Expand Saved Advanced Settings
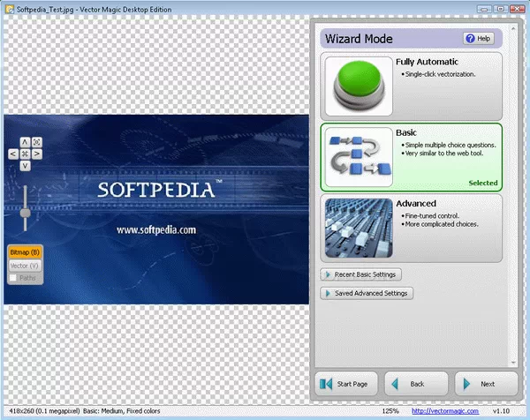The width and height of the screenshot is (530, 420). pyautogui.click(x=367, y=293)
